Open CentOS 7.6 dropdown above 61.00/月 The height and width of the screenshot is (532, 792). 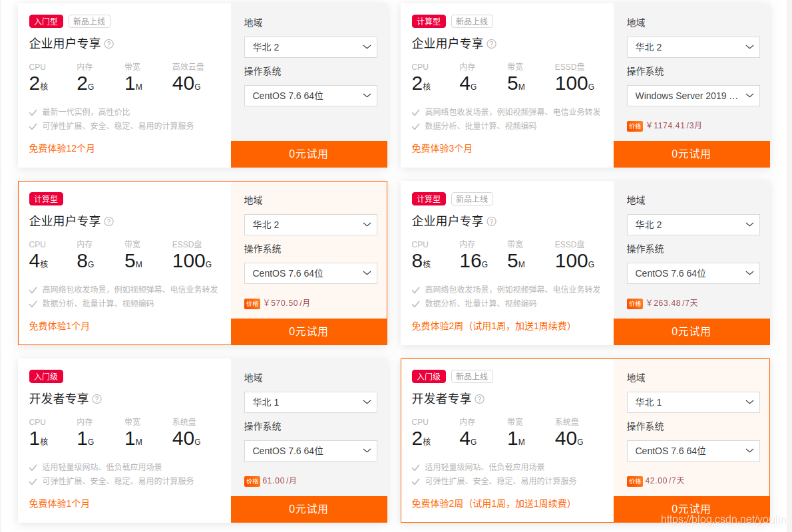point(311,451)
